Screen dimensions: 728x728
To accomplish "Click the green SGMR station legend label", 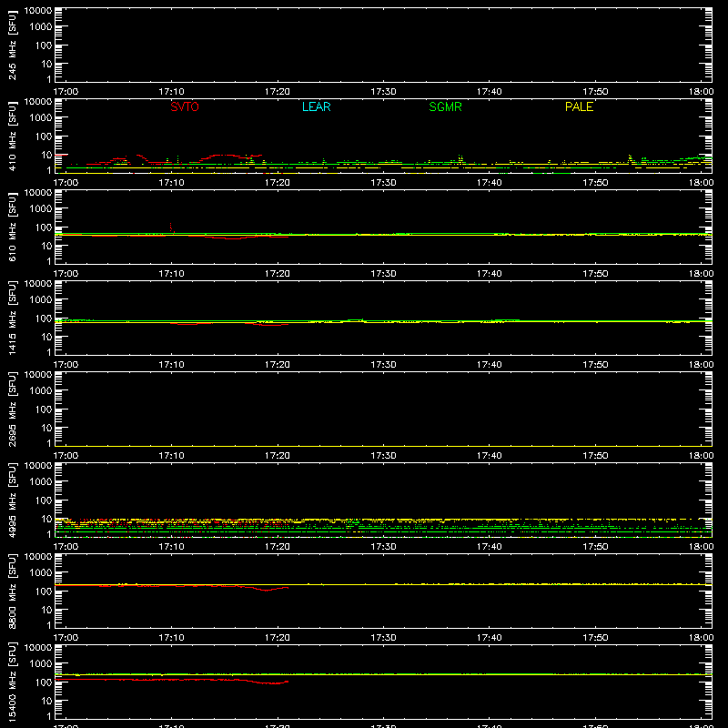I will [x=445, y=106].
